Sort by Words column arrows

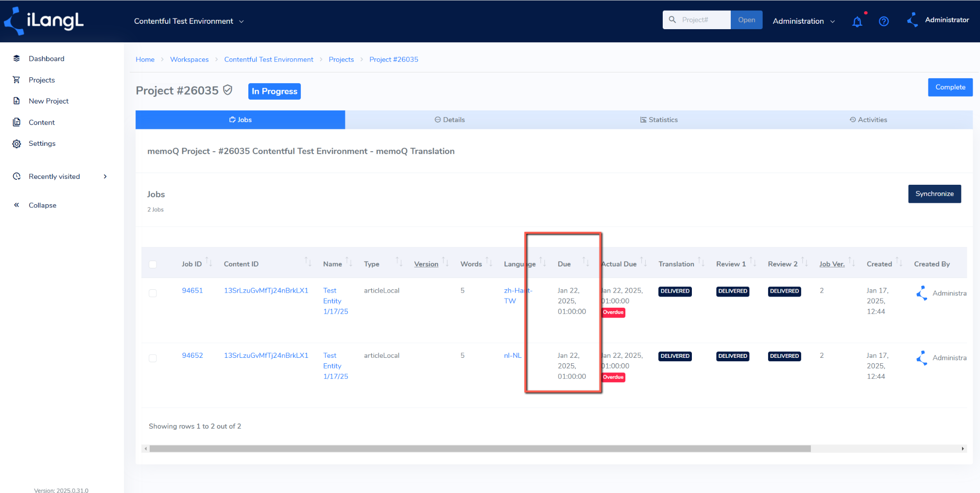click(489, 262)
